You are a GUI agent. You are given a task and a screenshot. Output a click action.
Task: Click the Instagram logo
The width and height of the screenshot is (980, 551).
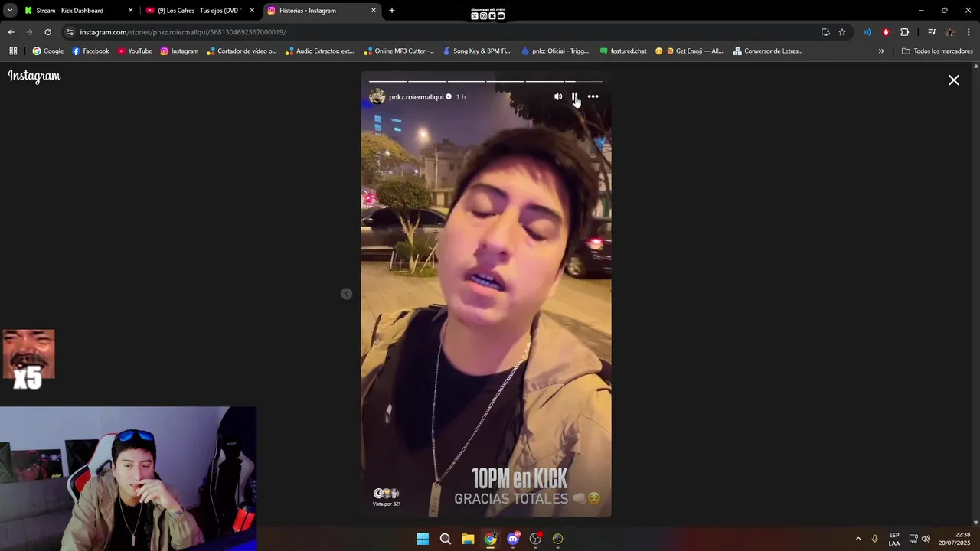34,76
